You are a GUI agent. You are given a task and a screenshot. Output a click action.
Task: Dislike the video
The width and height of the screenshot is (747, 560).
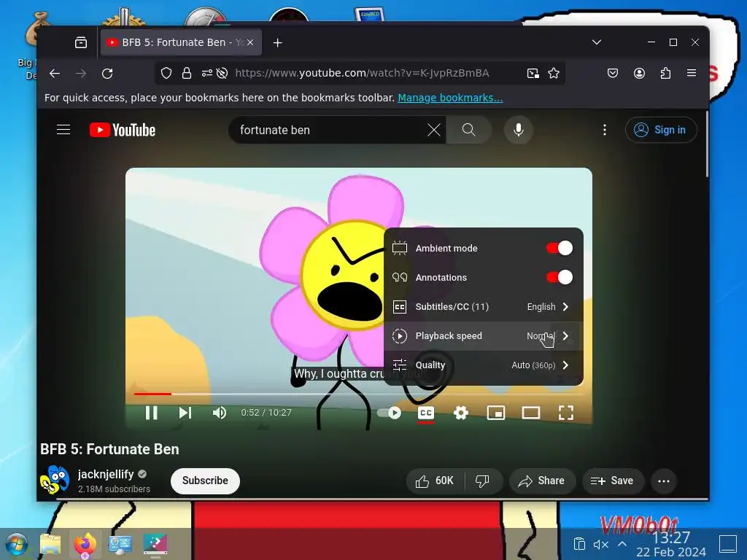[x=483, y=481]
